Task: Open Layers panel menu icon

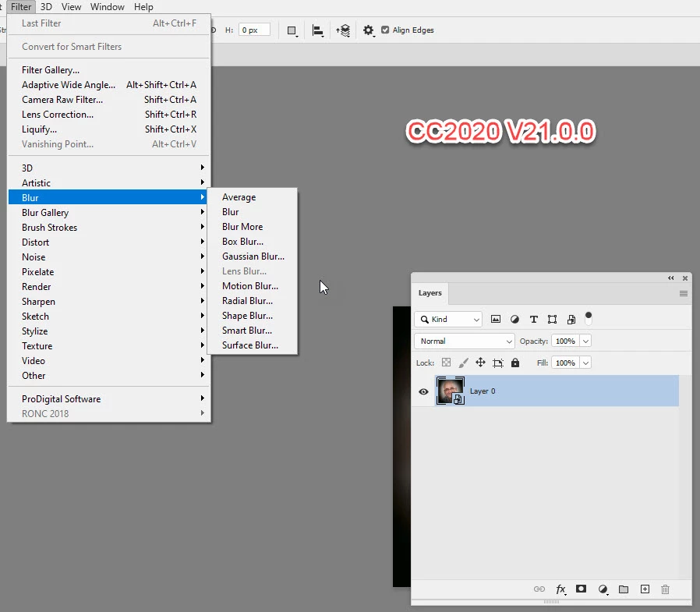Action: coord(684,293)
